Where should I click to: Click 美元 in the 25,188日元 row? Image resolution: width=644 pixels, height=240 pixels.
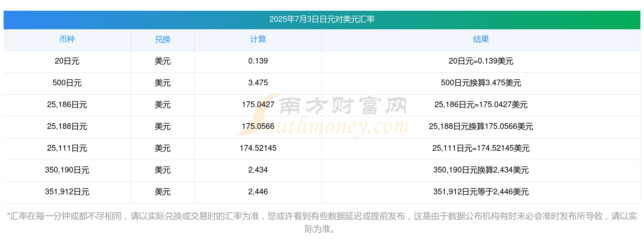(162, 126)
